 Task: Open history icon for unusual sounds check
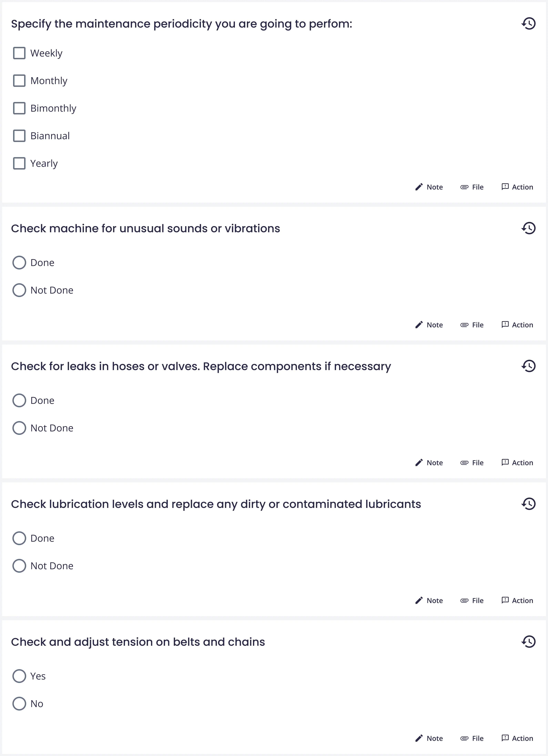[x=528, y=228]
